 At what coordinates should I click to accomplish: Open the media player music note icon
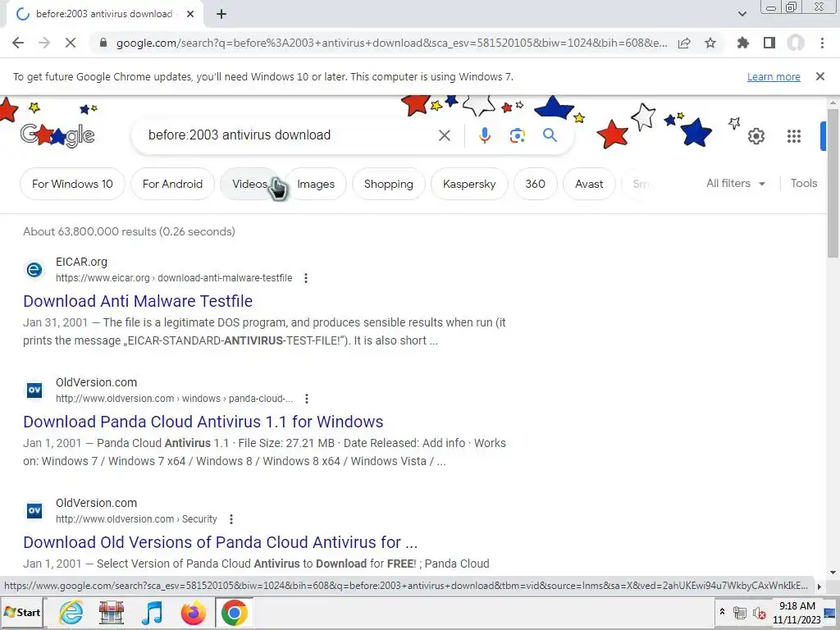152,612
